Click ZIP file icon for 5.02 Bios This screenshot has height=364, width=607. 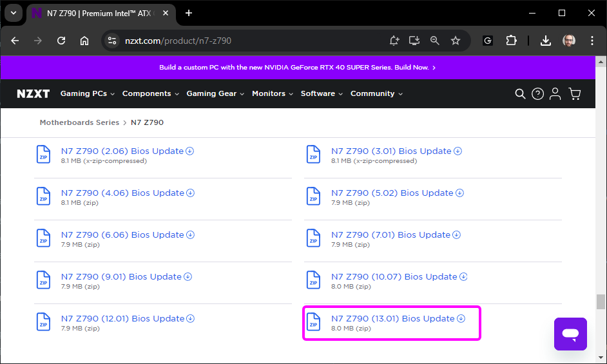click(x=314, y=196)
